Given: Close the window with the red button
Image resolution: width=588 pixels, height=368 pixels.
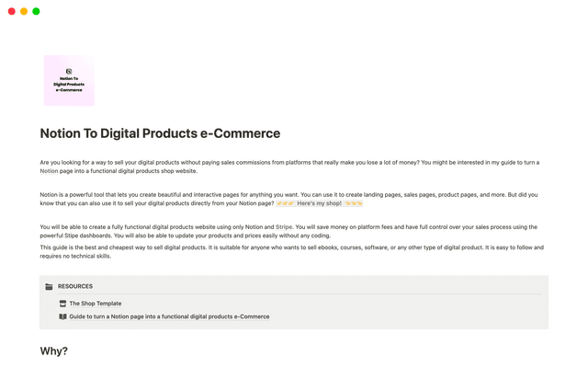Looking at the screenshot, I should click(x=12, y=11).
